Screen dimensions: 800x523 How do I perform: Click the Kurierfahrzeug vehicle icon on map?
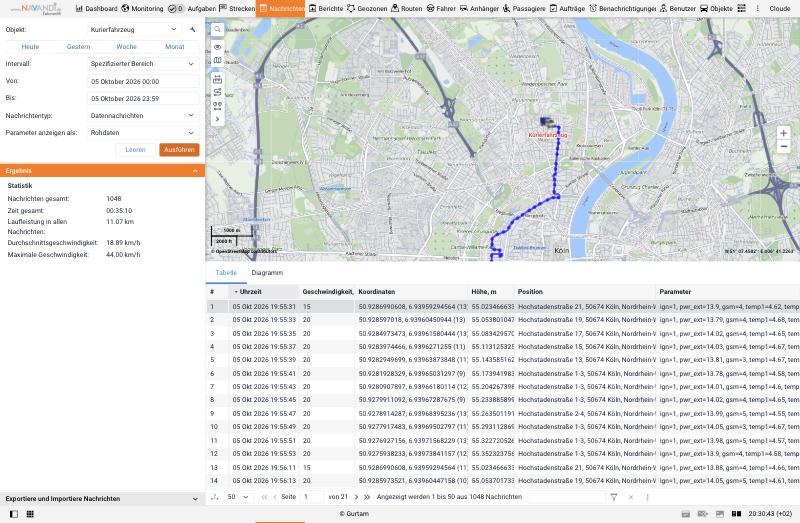[x=547, y=122]
